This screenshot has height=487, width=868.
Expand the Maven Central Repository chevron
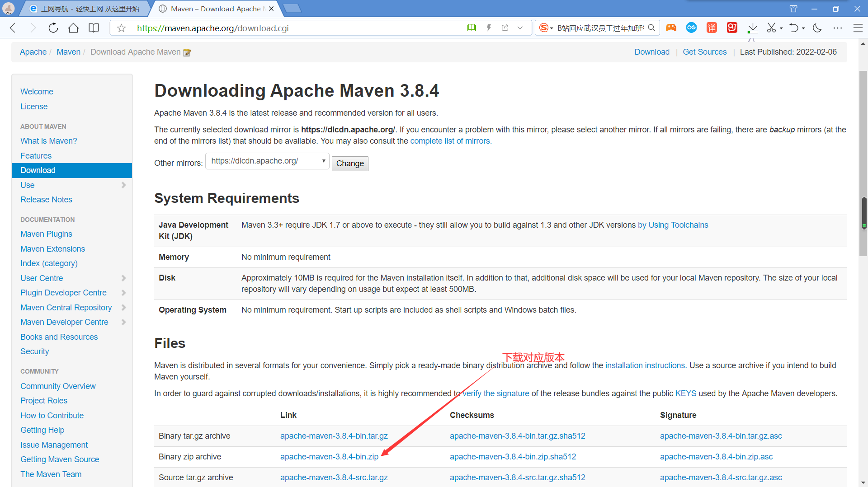[x=123, y=308]
